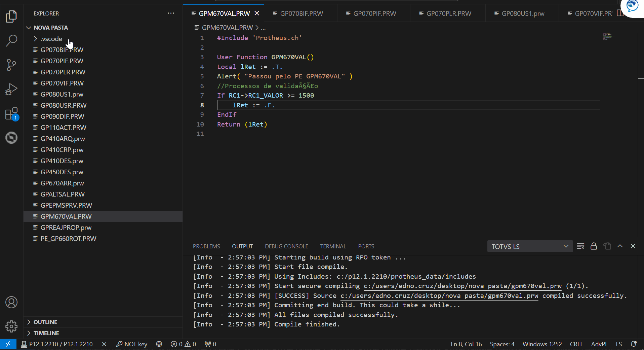Click GPM670VAL.PRW in the breadcrumb
Viewport: 644px width, 350px height.
(x=227, y=28)
